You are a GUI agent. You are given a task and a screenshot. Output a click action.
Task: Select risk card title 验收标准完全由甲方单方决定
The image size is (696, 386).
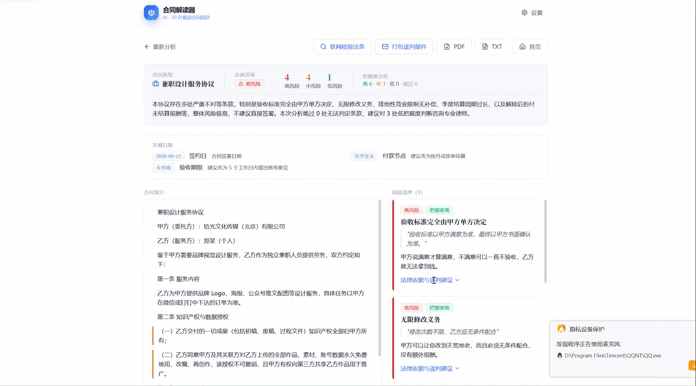(x=443, y=222)
